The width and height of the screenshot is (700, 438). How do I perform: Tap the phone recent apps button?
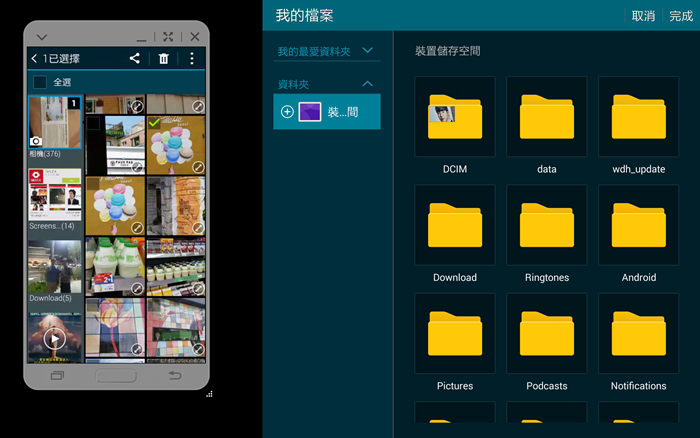(x=57, y=375)
